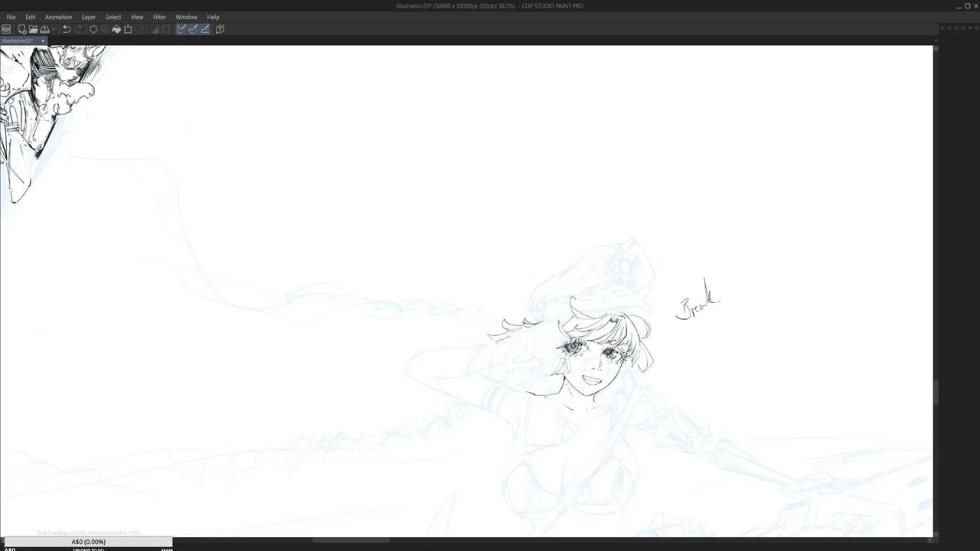
Task: Open CLIP STUDIO launcher icon
Action: click(6, 29)
